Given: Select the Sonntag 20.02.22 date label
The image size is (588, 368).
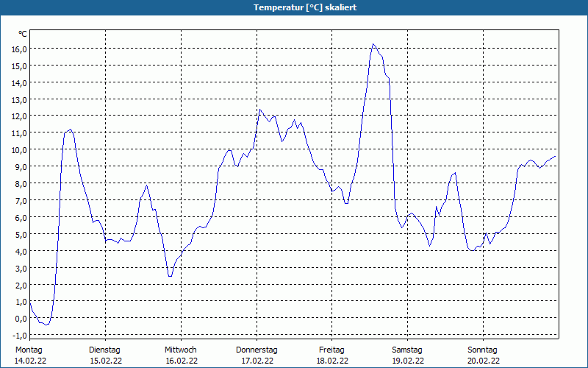Looking at the screenshot, I should coord(483,355).
